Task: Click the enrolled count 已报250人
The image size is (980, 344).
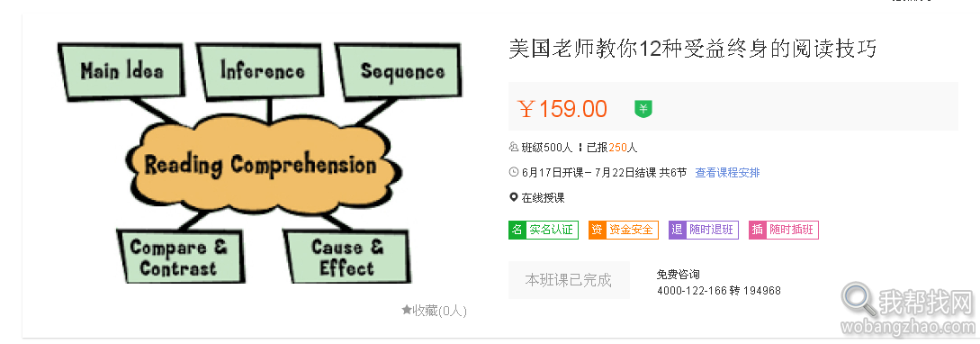Action: click(612, 149)
